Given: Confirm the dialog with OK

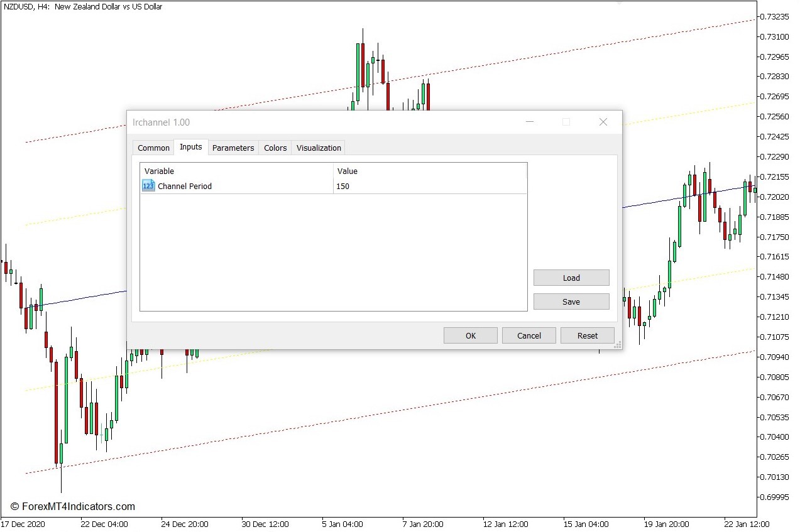Looking at the screenshot, I should [x=471, y=335].
